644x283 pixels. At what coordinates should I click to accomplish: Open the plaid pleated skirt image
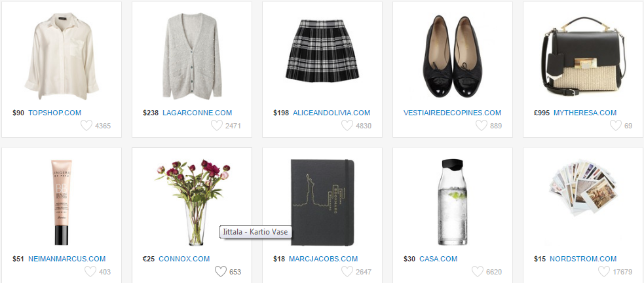[x=322, y=50]
